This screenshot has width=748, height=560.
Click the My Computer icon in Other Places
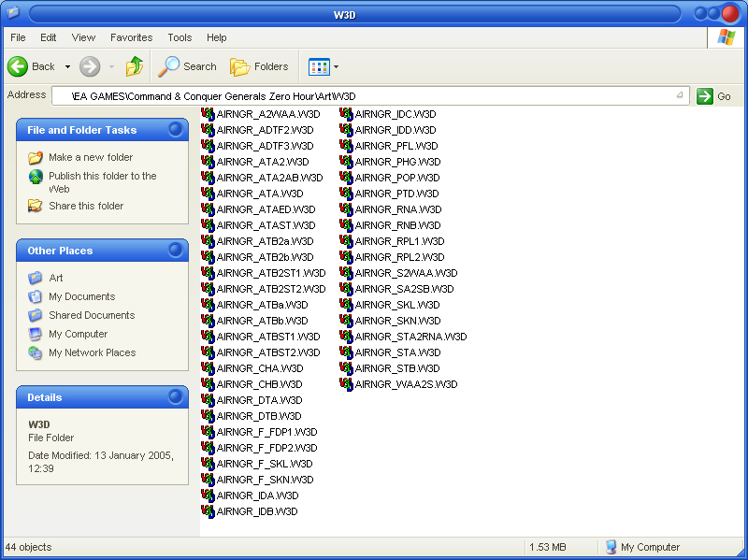(x=35, y=334)
